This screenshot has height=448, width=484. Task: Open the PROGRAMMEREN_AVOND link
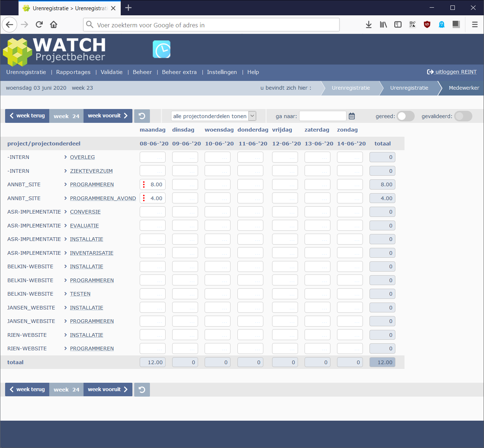[x=103, y=198]
